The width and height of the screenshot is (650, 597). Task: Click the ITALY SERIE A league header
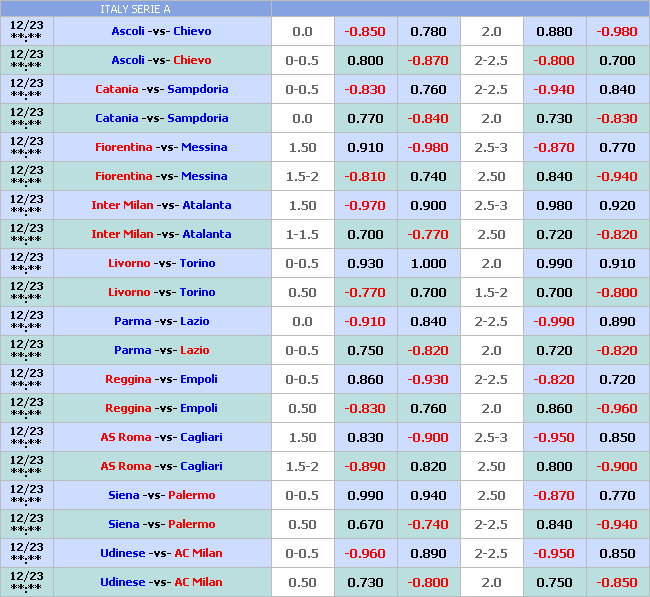coord(135,9)
